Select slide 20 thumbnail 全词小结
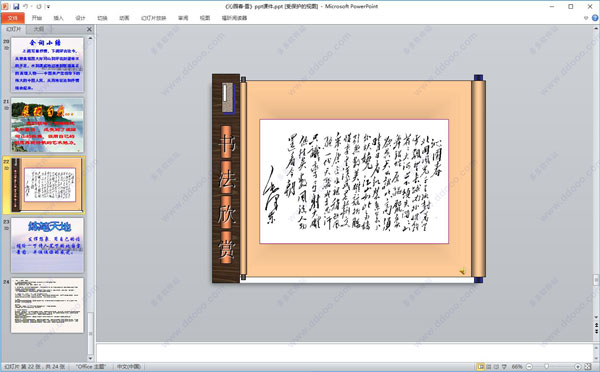This screenshot has width=600, height=372. pos(47,65)
